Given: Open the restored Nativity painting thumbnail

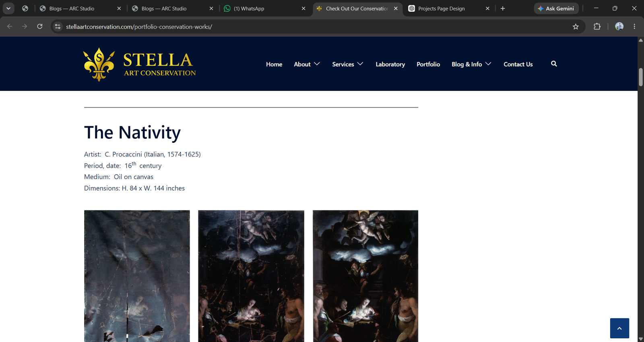Looking at the screenshot, I should point(365,276).
